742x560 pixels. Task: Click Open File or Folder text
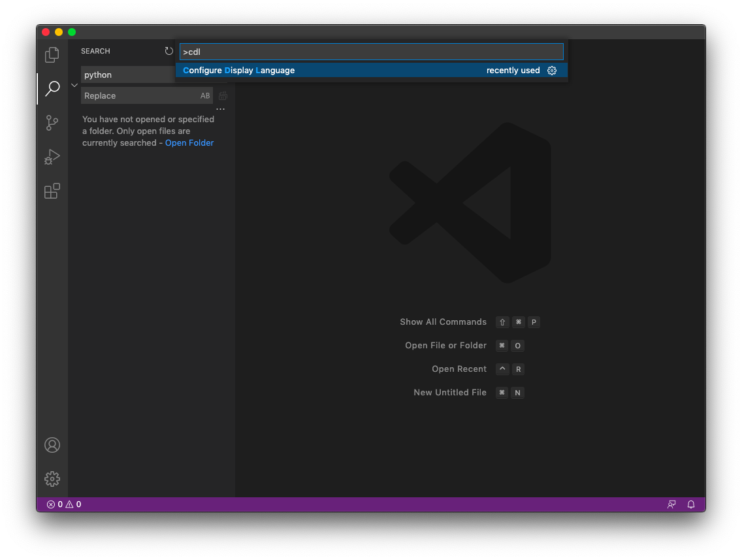pyautogui.click(x=445, y=346)
